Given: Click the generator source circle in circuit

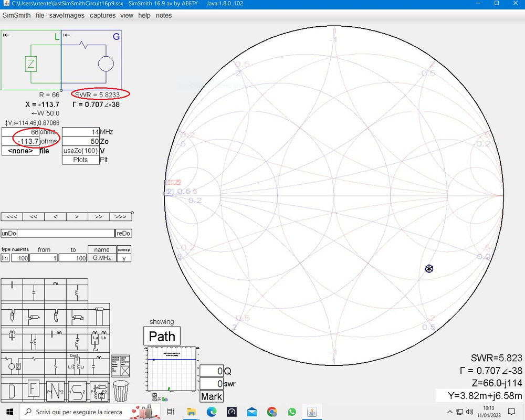Looking at the screenshot, I should point(106,64).
